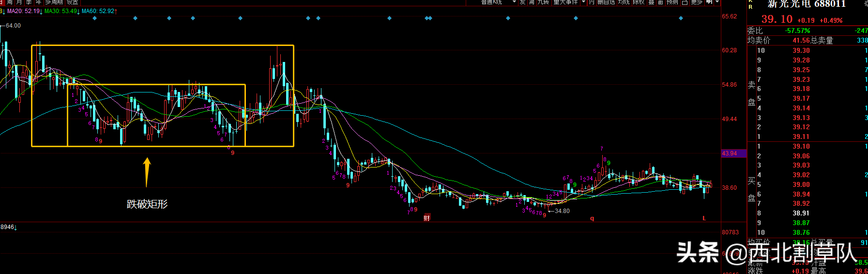Toggle the 均线 moving average display
Screen dimensions: 868x274
(x=624, y=2)
